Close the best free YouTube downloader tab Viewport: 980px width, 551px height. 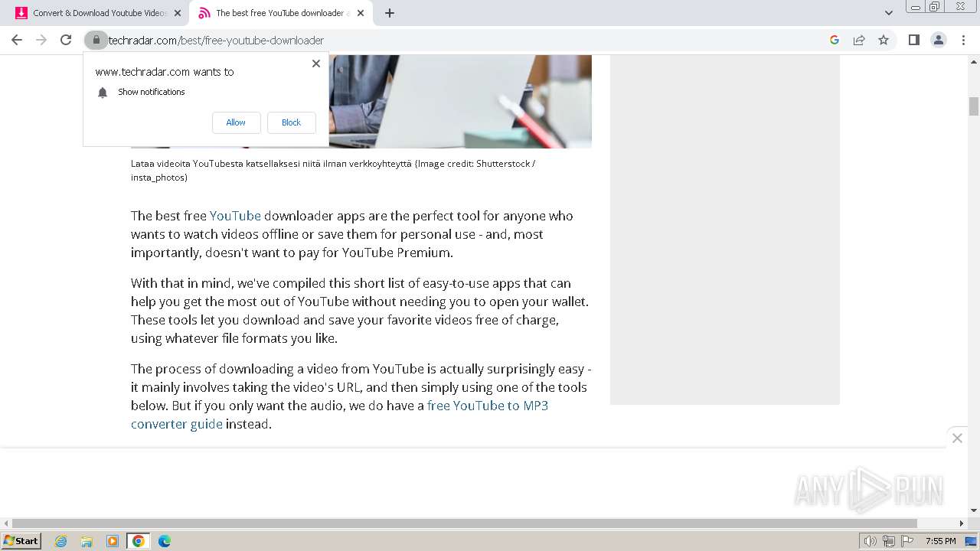click(x=361, y=13)
